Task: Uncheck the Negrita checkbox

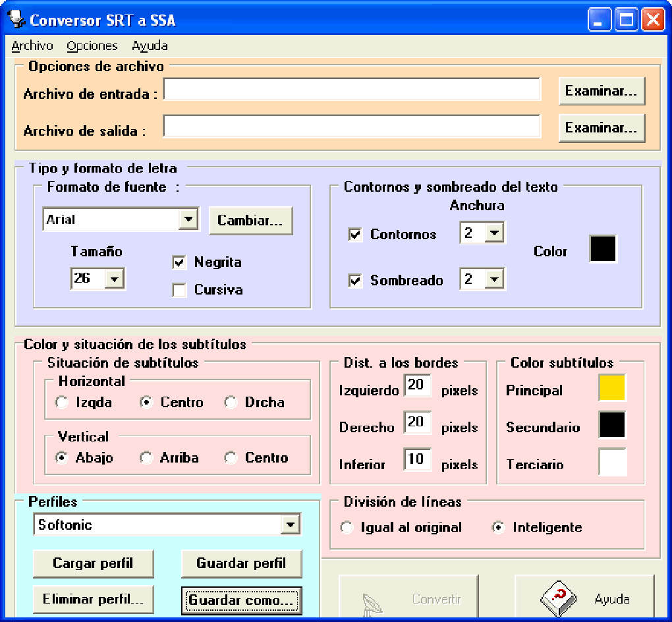Action: point(179,262)
